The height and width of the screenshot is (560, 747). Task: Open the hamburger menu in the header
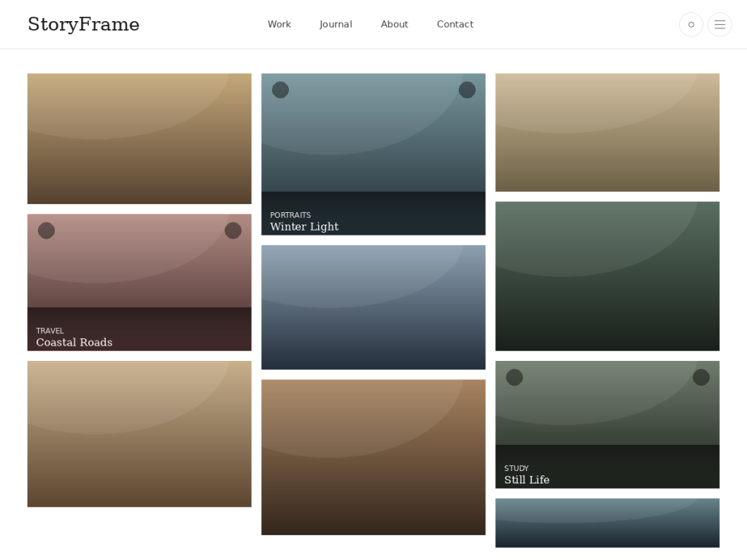719,24
